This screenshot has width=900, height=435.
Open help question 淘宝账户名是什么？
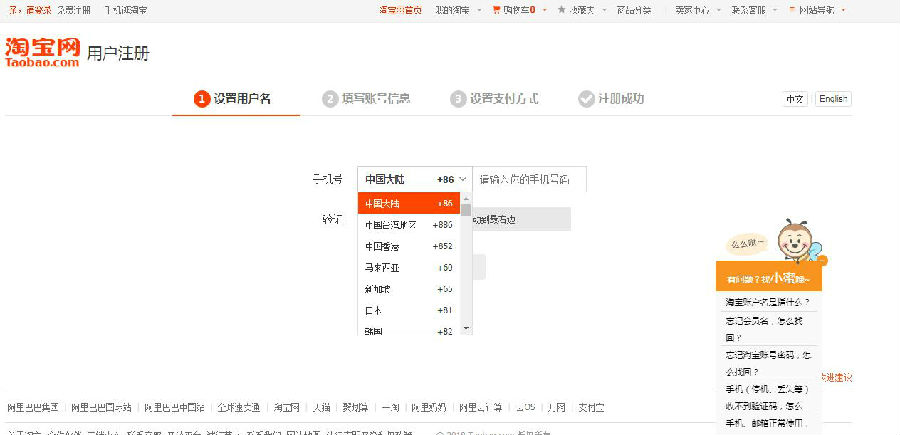767,301
